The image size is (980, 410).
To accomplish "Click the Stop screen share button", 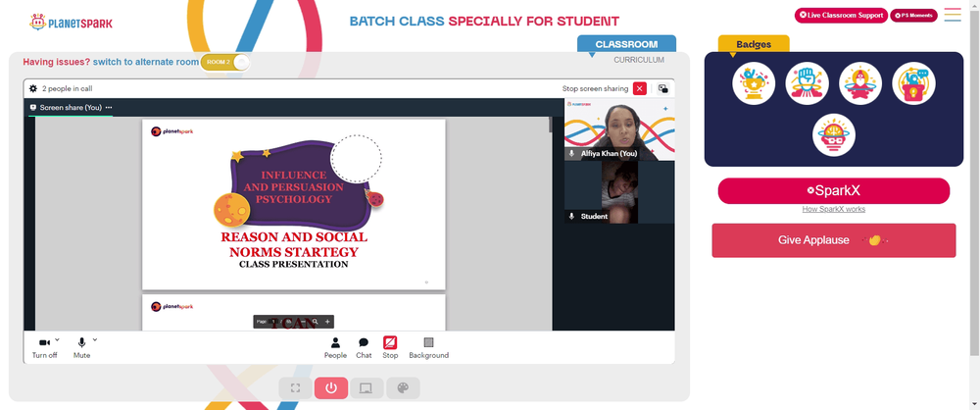I will tap(390, 347).
